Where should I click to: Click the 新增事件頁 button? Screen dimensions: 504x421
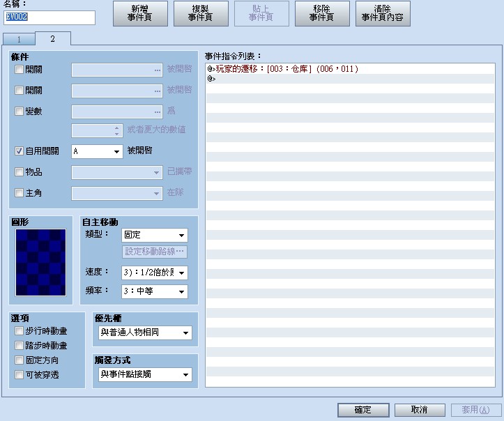[140, 13]
